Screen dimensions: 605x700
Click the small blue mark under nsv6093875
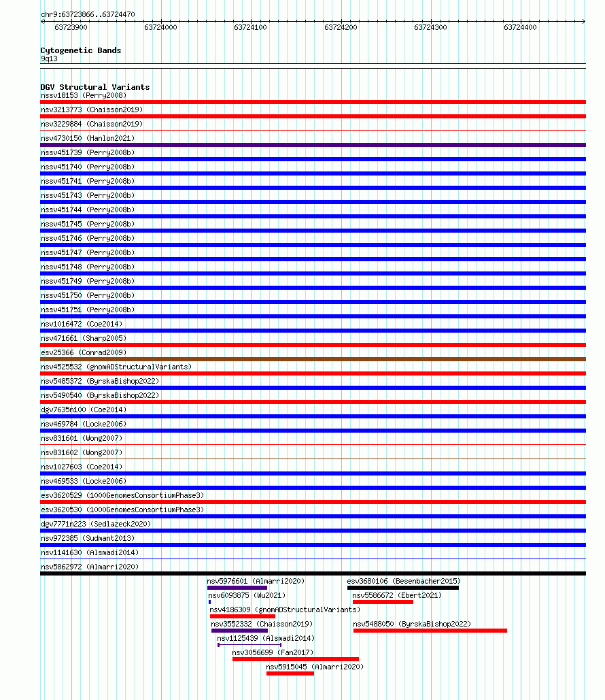coord(209,602)
